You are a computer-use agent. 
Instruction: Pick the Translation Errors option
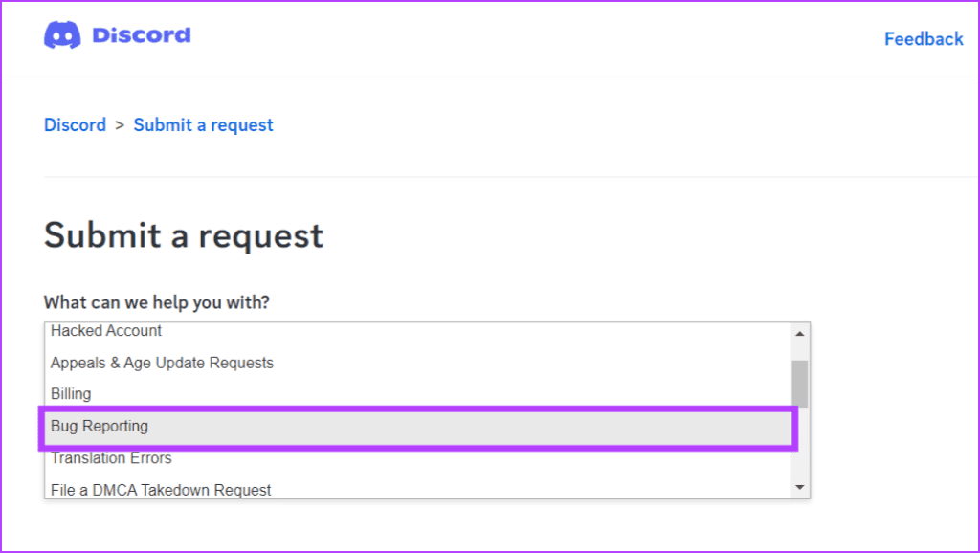(x=111, y=458)
